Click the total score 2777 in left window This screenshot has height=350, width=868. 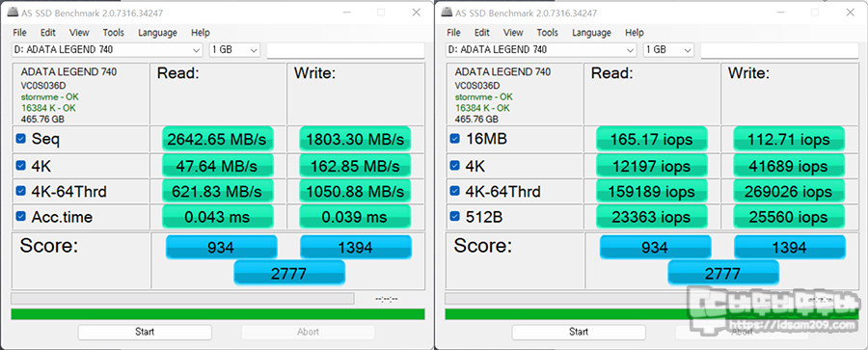click(289, 273)
